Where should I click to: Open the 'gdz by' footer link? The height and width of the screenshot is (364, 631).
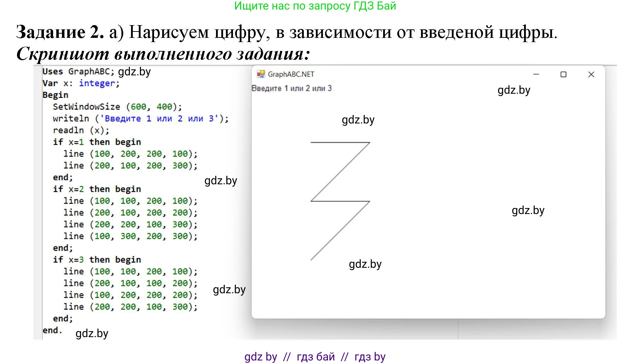261,357
